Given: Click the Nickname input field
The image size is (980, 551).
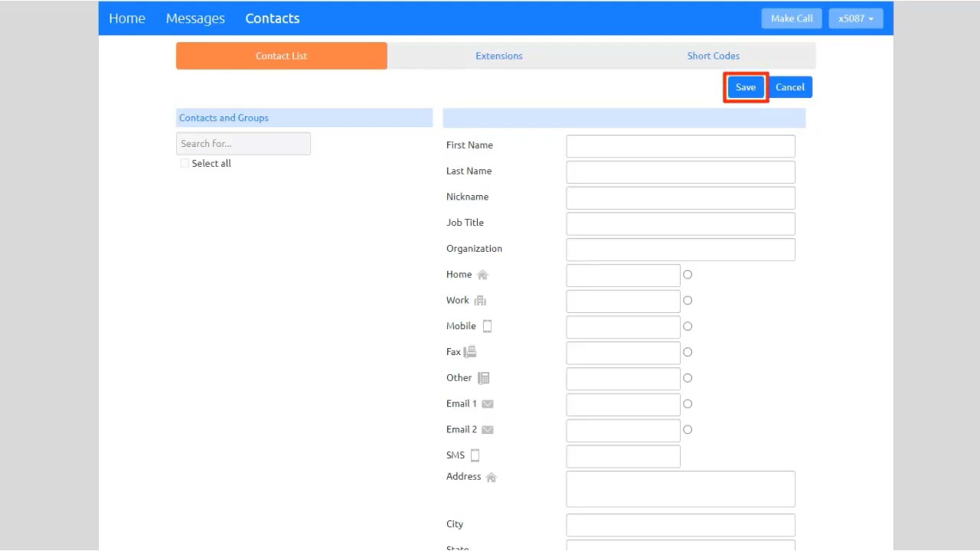Looking at the screenshot, I should [x=681, y=198].
